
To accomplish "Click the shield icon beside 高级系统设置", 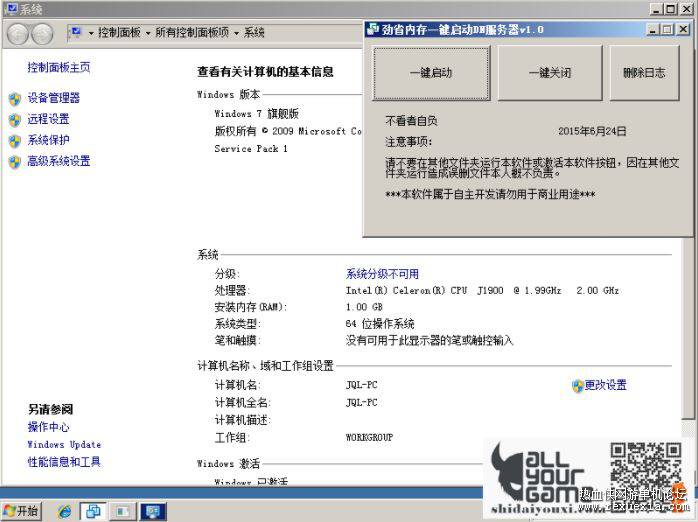I will click(15, 162).
